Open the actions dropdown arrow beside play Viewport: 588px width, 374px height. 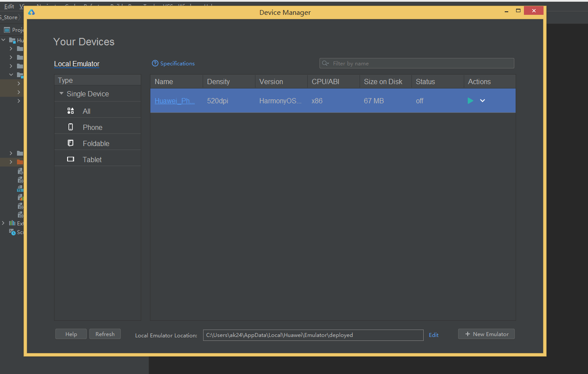[483, 101]
